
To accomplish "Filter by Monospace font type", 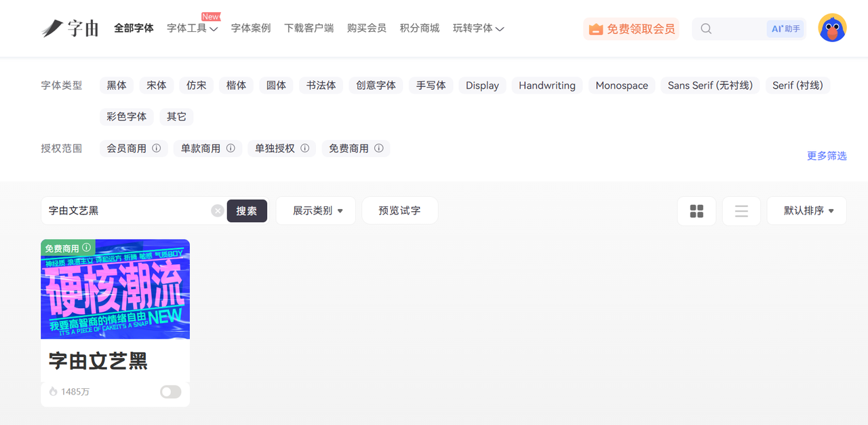I will (x=622, y=85).
